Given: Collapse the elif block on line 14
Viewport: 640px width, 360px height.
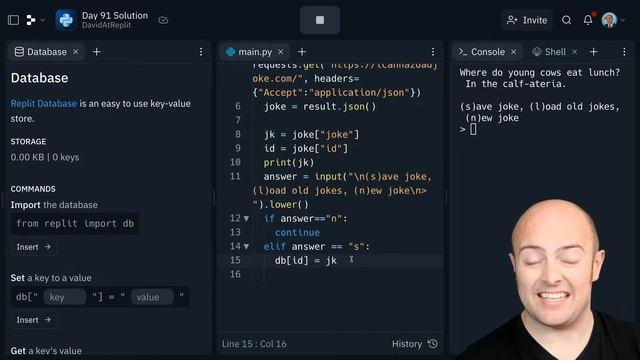Looking at the screenshot, I should (x=246, y=247).
